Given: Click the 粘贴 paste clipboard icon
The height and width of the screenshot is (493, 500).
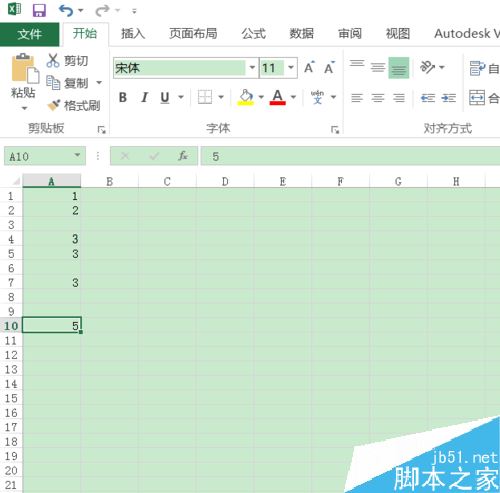Looking at the screenshot, I should pyautogui.click(x=25, y=68).
